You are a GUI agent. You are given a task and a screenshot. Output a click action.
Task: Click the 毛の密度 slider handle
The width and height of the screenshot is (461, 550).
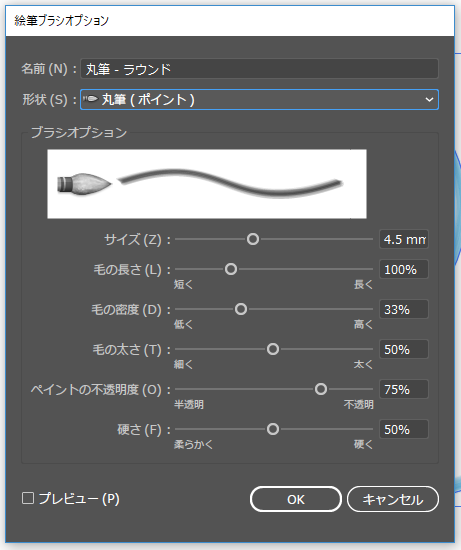(241, 309)
